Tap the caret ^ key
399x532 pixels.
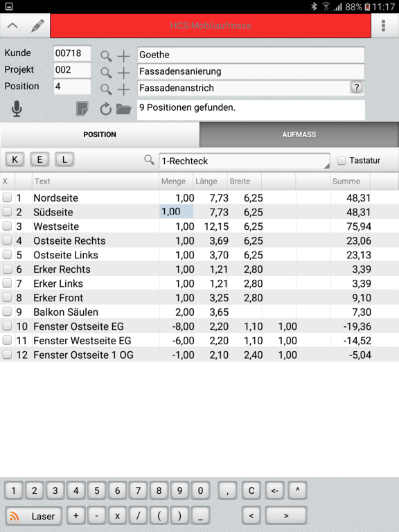[298, 490]
